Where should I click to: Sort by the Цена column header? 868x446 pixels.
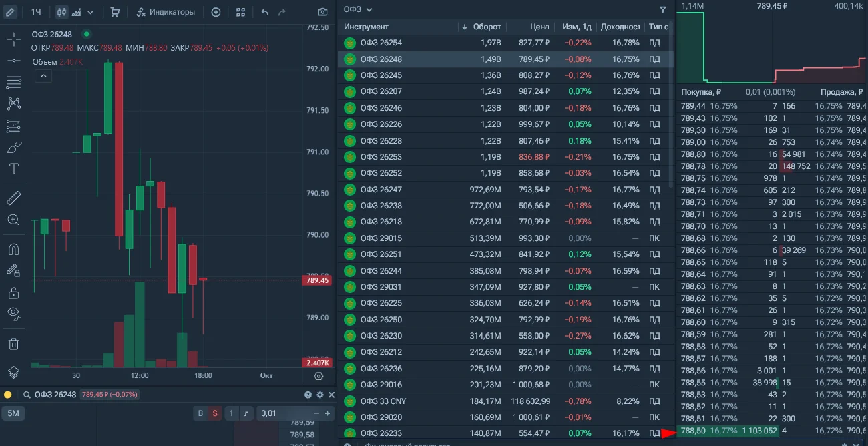(x=539, y=27)
